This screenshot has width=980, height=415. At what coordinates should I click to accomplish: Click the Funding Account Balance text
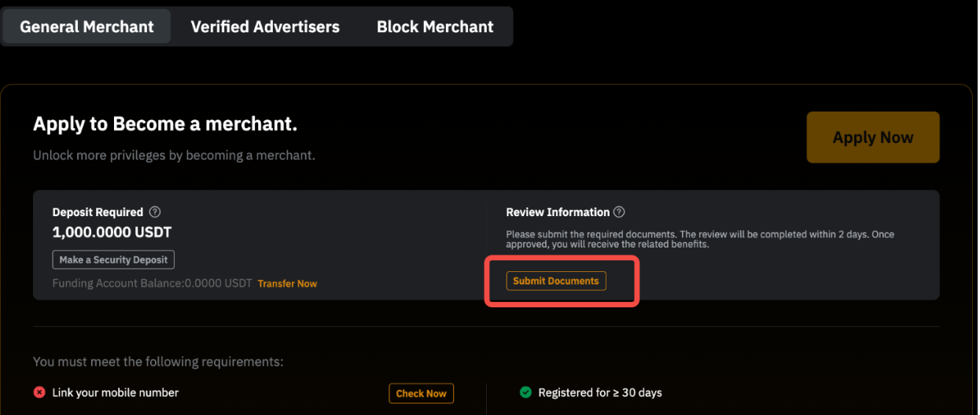[x=152, y=284]
